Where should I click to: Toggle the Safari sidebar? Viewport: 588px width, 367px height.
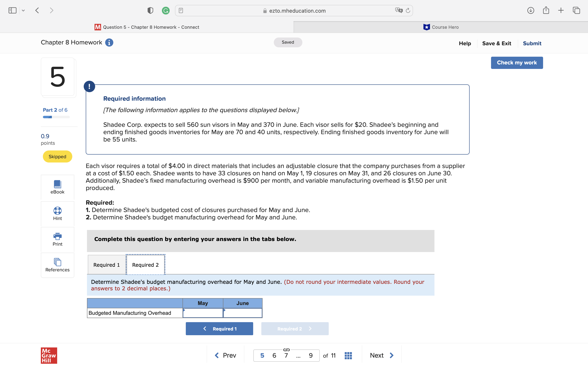pos(12,10)
